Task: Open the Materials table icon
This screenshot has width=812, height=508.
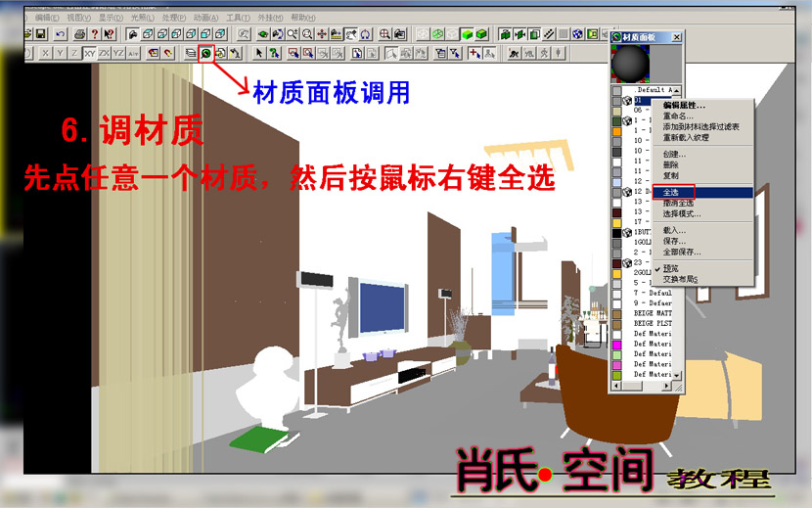Action: pyautogui.click(x=206, y=54)
